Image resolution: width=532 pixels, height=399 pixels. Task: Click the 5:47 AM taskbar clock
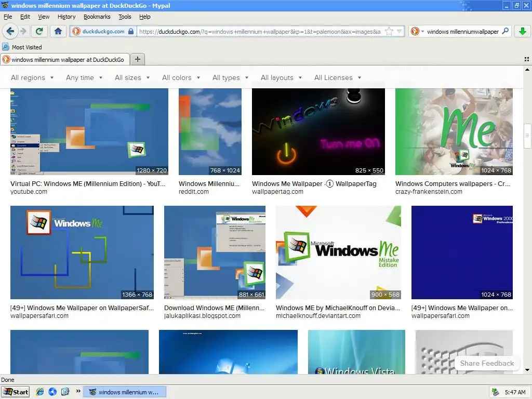point(515,392)
